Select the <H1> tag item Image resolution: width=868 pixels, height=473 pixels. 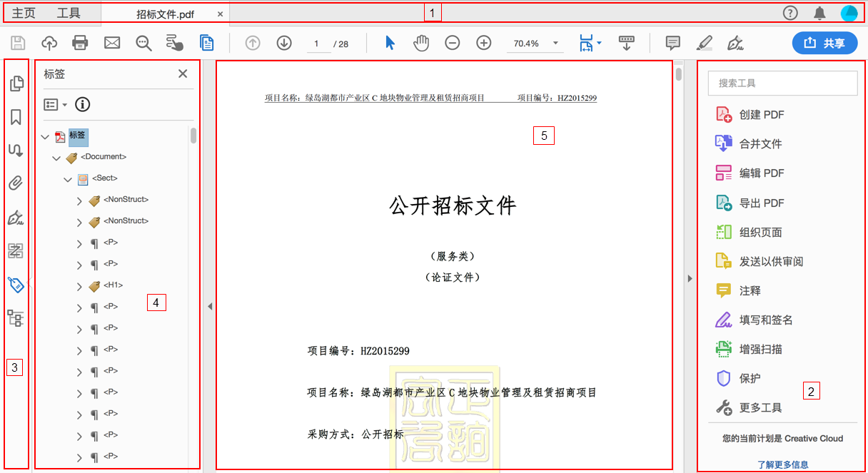point(113,285)
